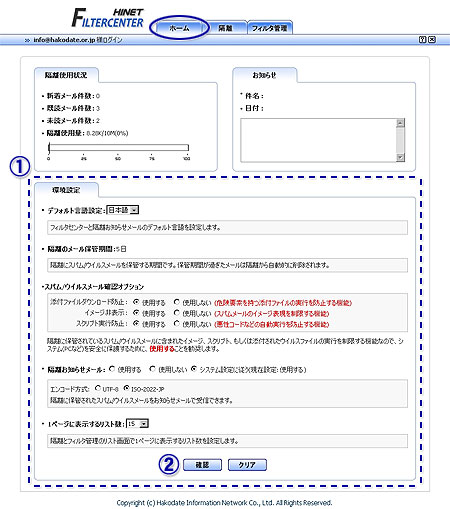
Task: Click the 件名 label in お知らせ
Action: [x=254, y=96]
